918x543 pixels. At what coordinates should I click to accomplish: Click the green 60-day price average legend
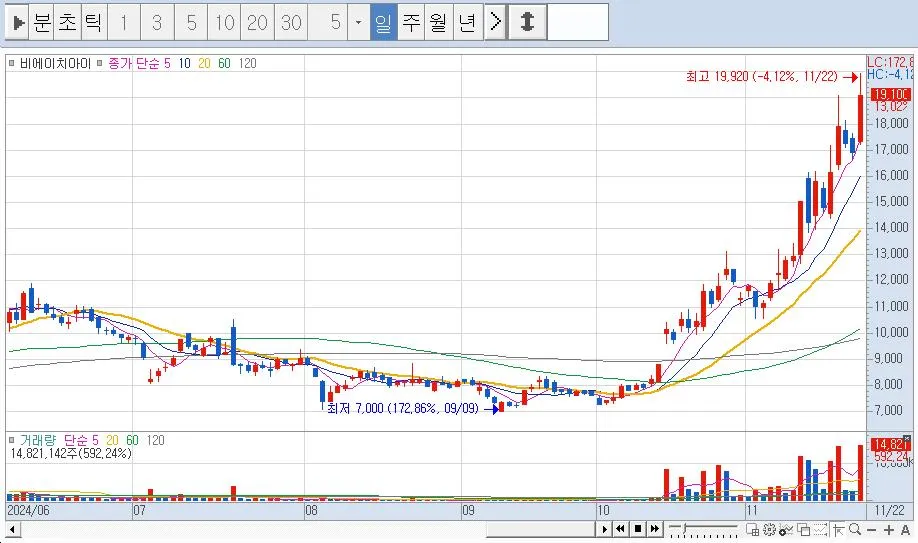[224, 63]
